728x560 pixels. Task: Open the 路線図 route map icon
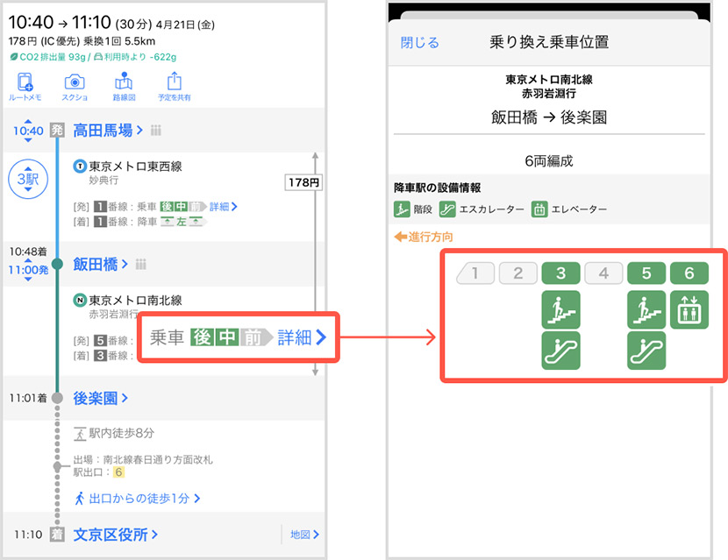(x=124, y=87)
